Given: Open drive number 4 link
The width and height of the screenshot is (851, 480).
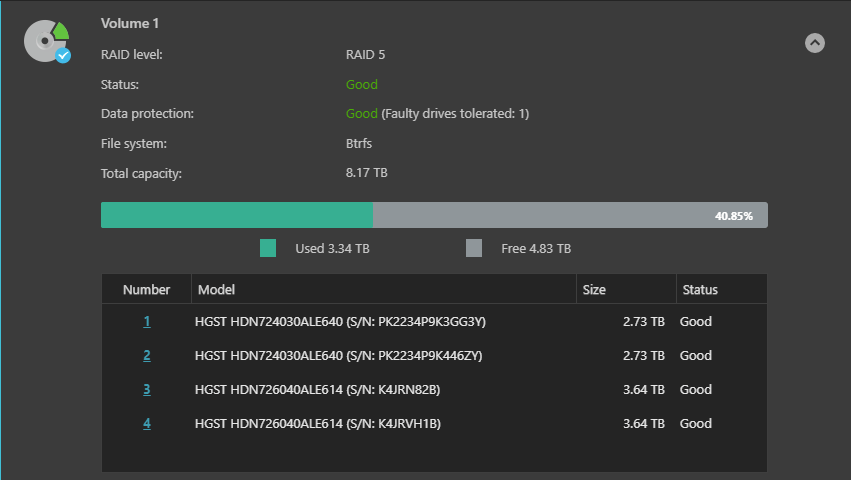Looking at the screenshot, I should (x=147, y=424).
